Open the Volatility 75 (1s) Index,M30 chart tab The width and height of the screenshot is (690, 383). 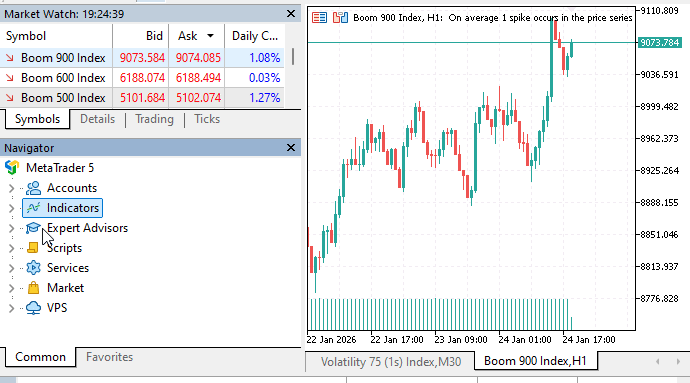[x=390, y=362]
